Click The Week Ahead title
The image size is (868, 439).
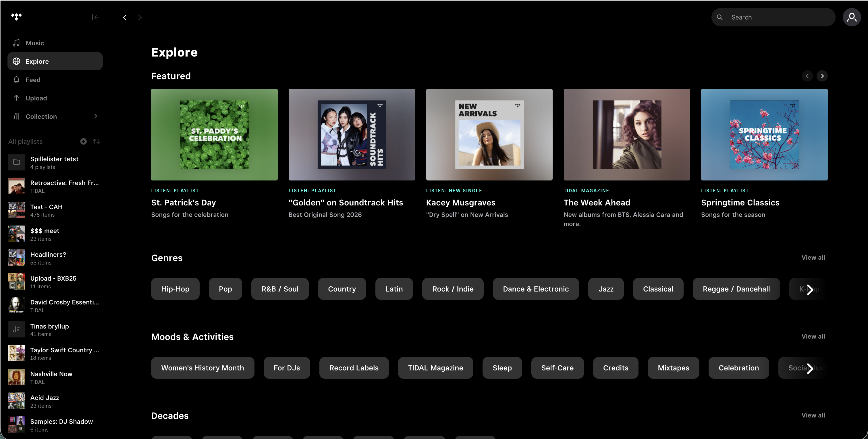tap(597, 203)
